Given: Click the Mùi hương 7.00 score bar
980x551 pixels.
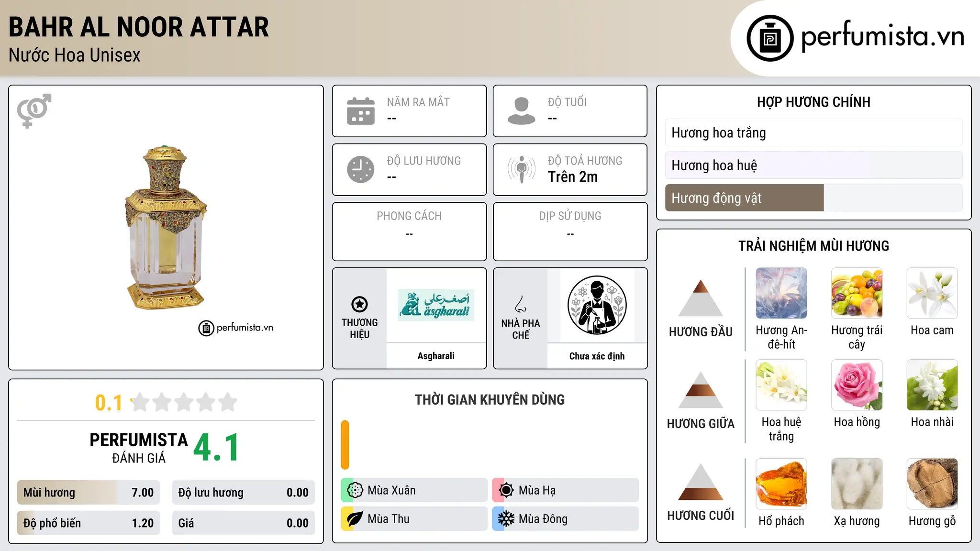Looking at the screenshot, I should click(x=89, y=492).
